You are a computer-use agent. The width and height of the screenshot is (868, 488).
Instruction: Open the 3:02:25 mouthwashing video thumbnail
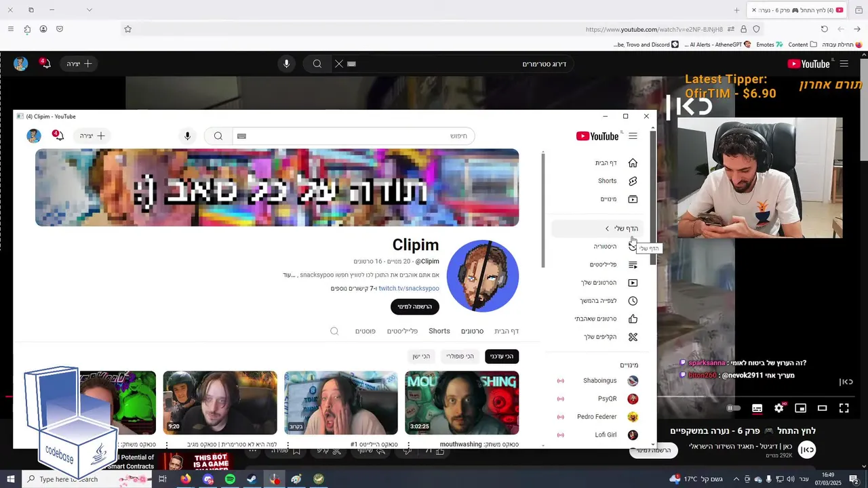[462, 403]
